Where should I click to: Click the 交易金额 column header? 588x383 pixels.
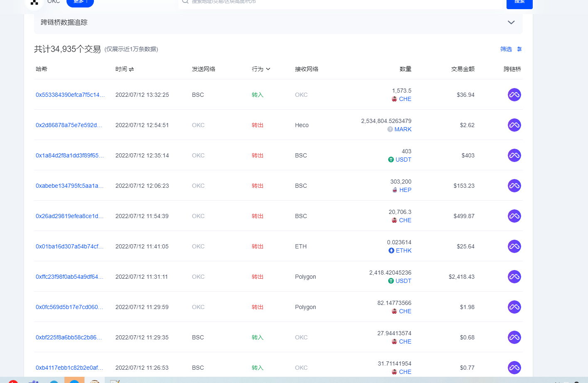click(x=463, y=69)
